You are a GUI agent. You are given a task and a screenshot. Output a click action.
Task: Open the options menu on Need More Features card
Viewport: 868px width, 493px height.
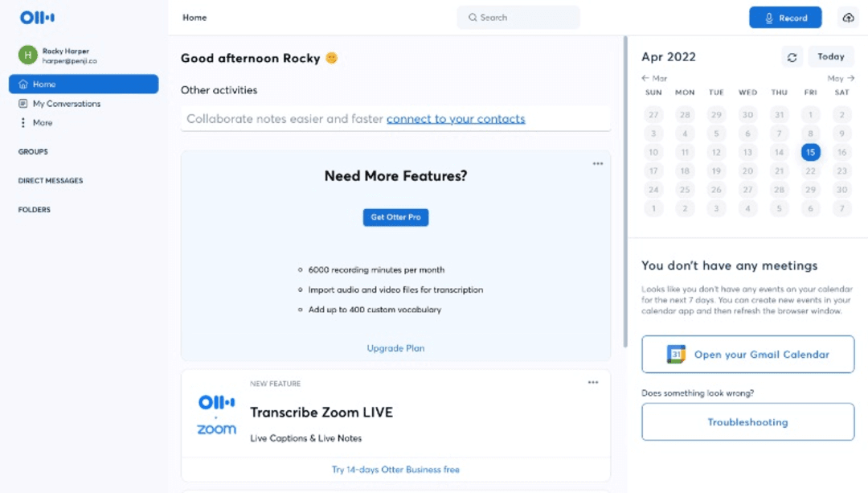click(x=598, y=163)
